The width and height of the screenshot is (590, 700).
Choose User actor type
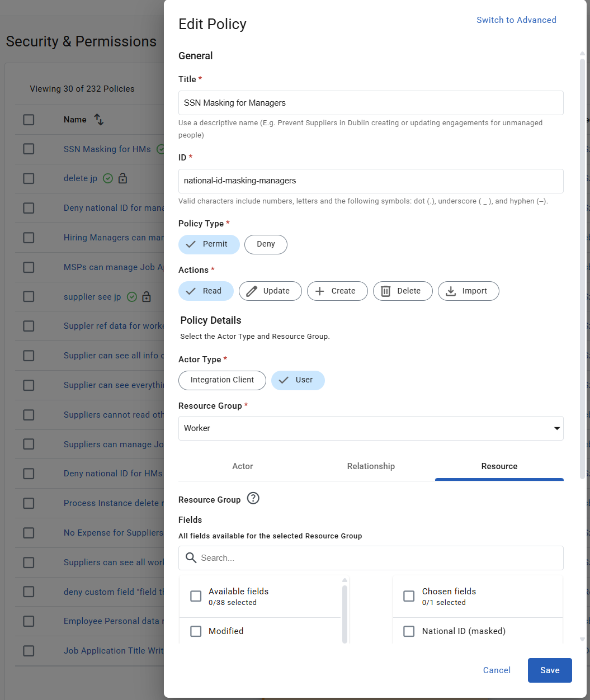click(x=298, y=380)
